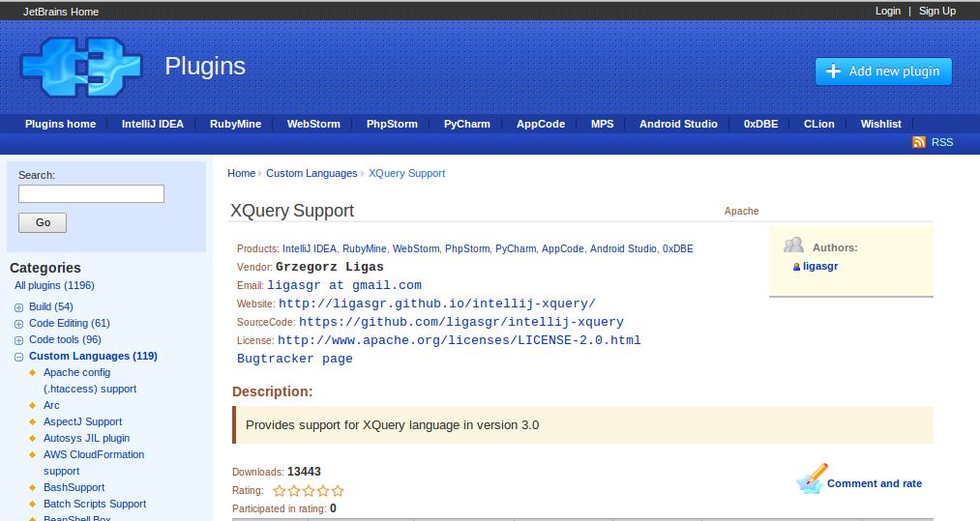980x521 pixels.
Task: Open the Code tools (96) category
Action: 65,340
